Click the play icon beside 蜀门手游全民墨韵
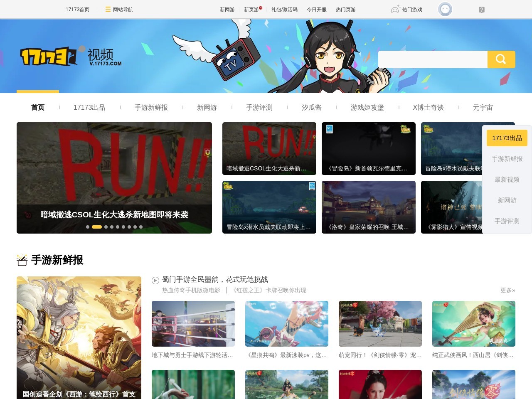This screenshot has height=399, width=532. 155,281
